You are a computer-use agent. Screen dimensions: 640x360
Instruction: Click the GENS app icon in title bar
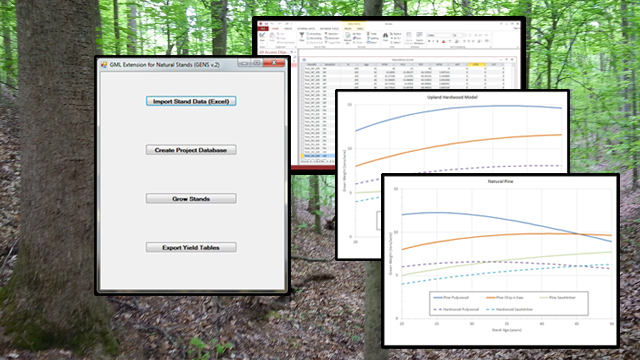pos(104,64)
